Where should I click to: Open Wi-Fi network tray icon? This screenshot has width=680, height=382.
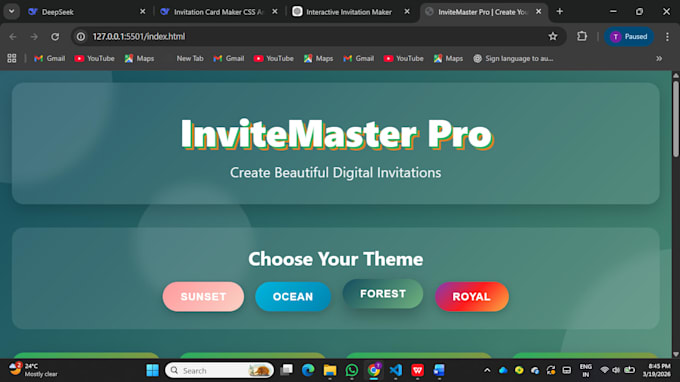pyautogui.click(x=604, y=370)
